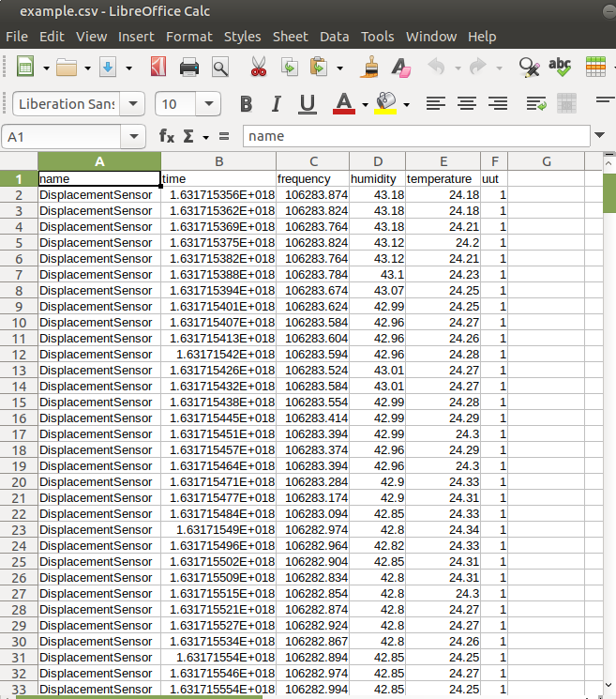Toggle Italic formatting

click(277, 104)
